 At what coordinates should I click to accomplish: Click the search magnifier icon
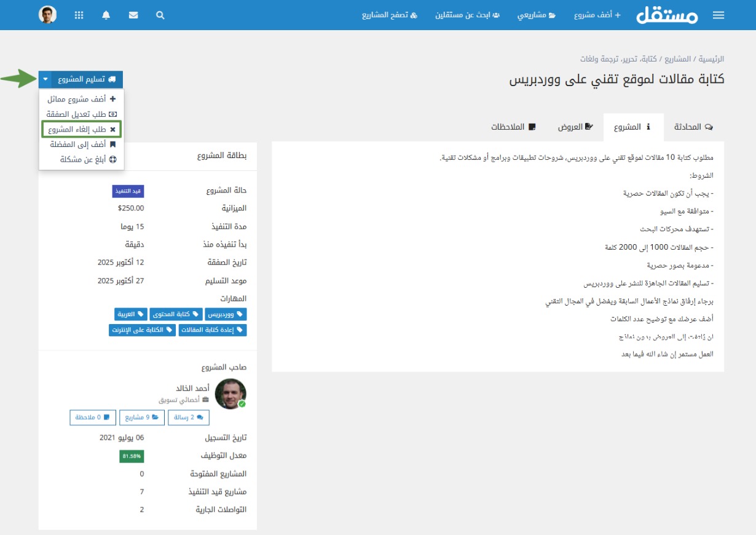160,15
